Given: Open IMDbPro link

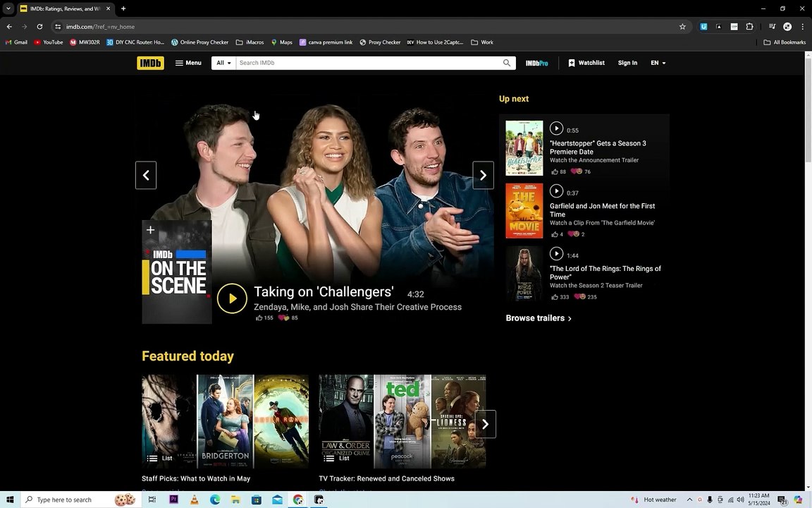Looking at the screenshot, I should 536,63.
